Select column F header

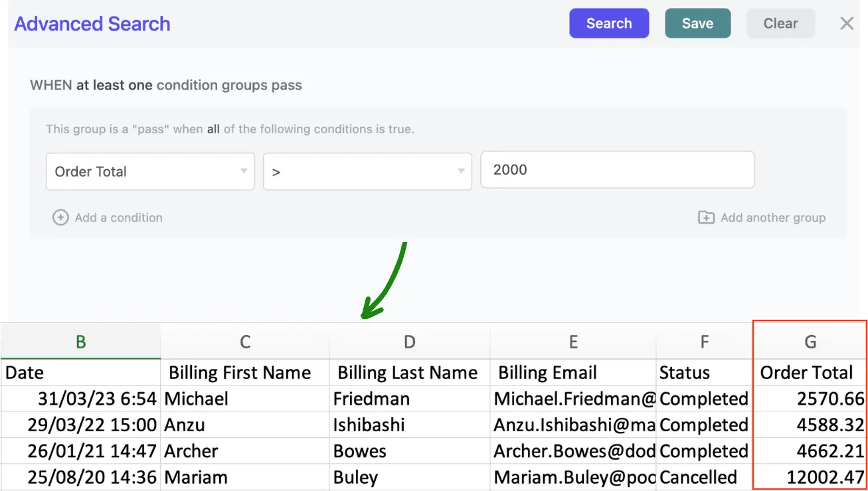[x=704, y=342]
